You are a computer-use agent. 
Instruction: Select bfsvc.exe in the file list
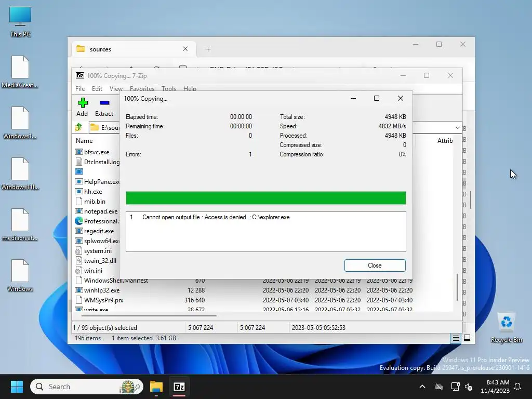[97, 152]
